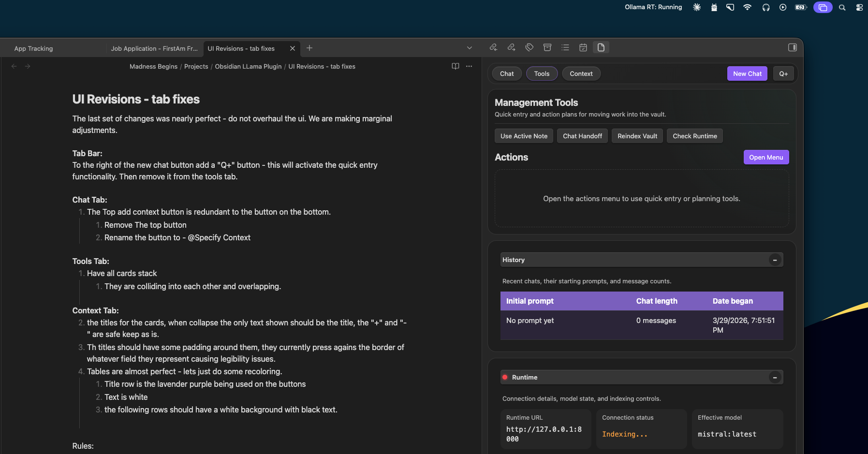Viewport: 868px width, 454px height.
Task: Click the red Runtime status dot
Action: click(505, 377)
